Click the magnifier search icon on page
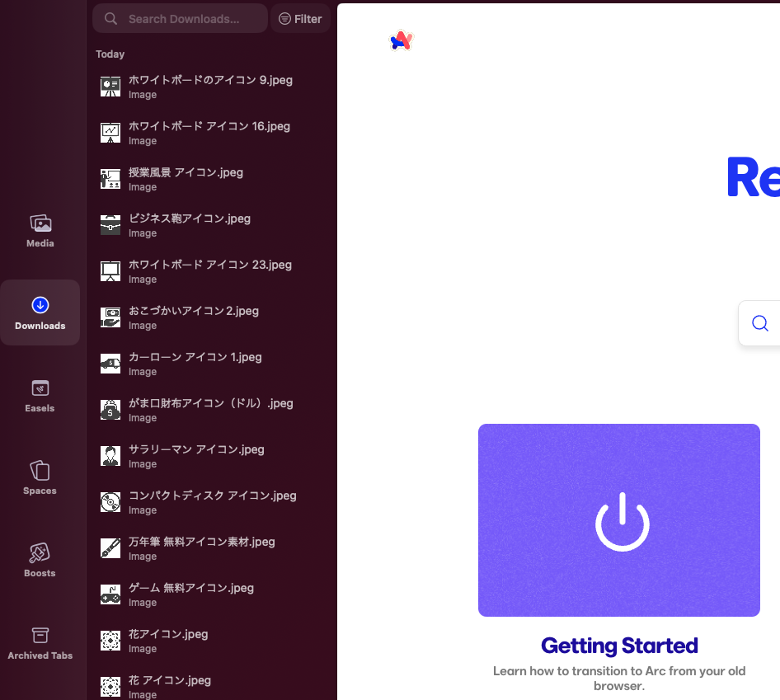 pos(759,323)
